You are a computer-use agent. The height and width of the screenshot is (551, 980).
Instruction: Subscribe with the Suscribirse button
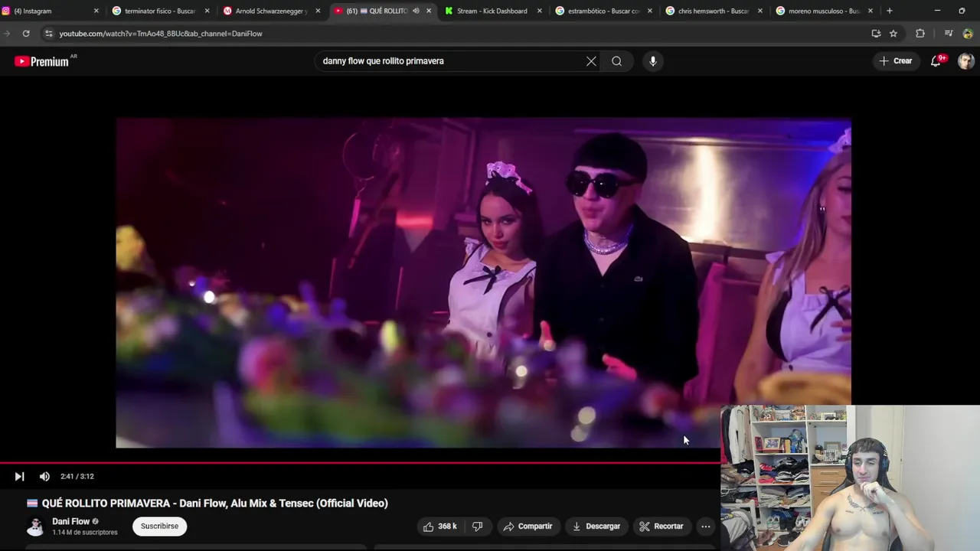tap(159, 526)
